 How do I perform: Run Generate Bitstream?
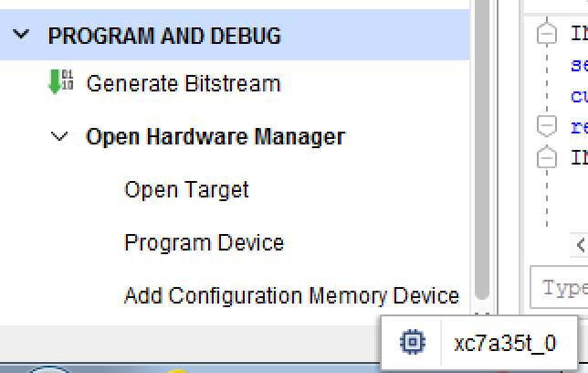click(x=184, y=83)
